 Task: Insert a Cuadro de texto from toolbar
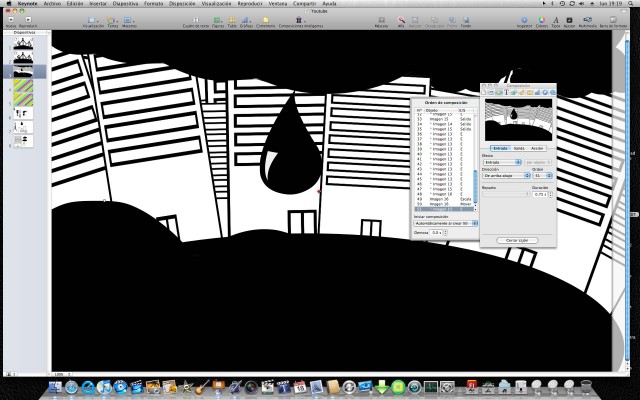point(196,20)
